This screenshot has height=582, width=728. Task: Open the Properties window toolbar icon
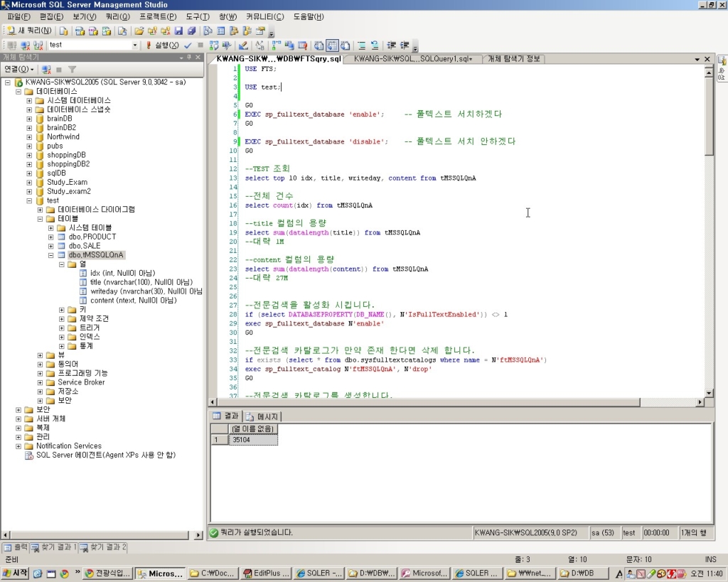(x=260, y=31)
